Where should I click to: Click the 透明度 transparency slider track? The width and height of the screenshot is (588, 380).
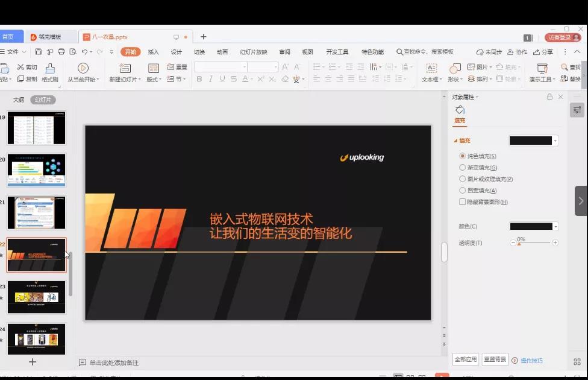point(534,242)
